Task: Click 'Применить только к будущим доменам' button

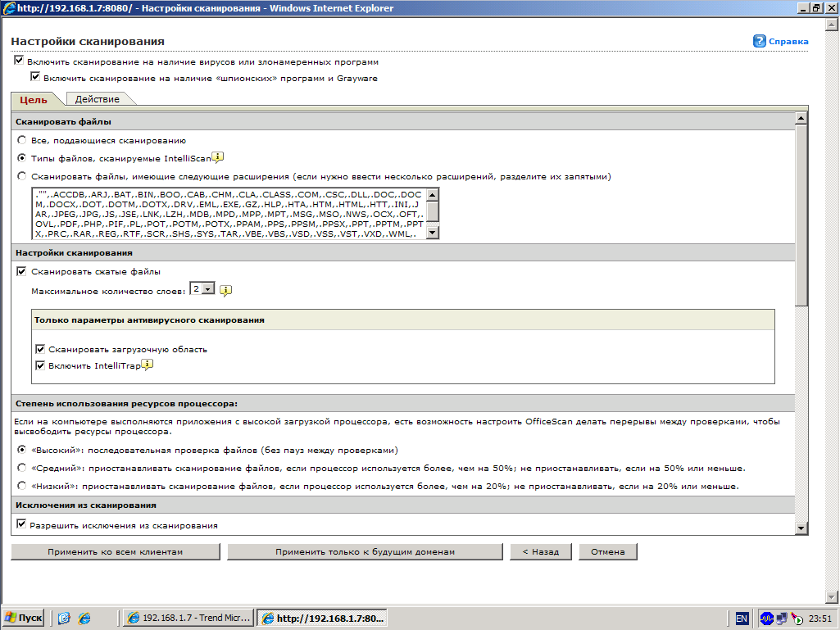Action: point(365,552)
